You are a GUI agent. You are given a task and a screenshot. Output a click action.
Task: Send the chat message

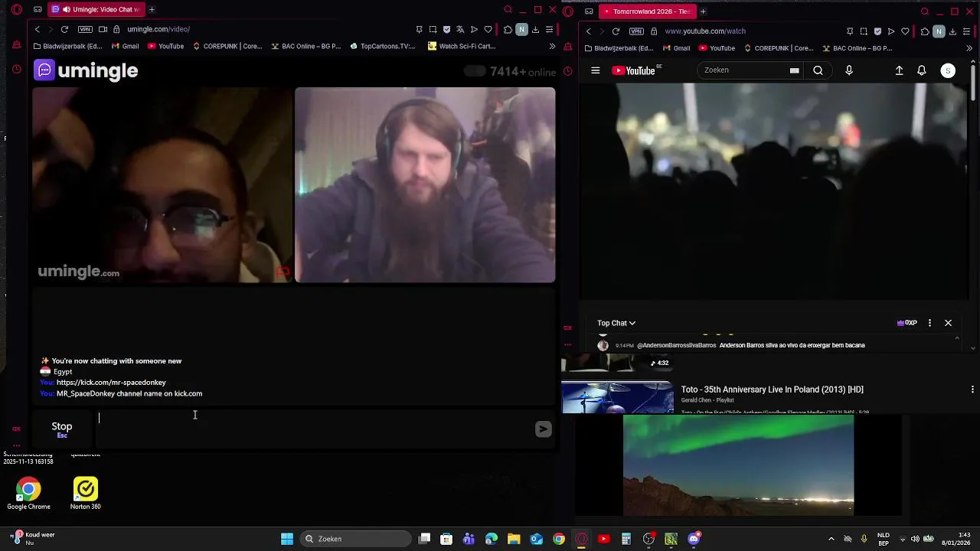click(x=543, y=429)
